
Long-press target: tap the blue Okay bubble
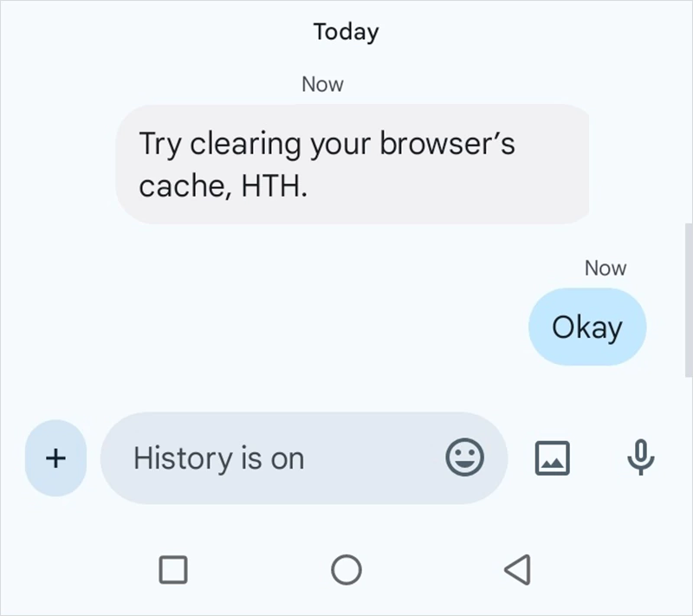click(x=587, y=327)
